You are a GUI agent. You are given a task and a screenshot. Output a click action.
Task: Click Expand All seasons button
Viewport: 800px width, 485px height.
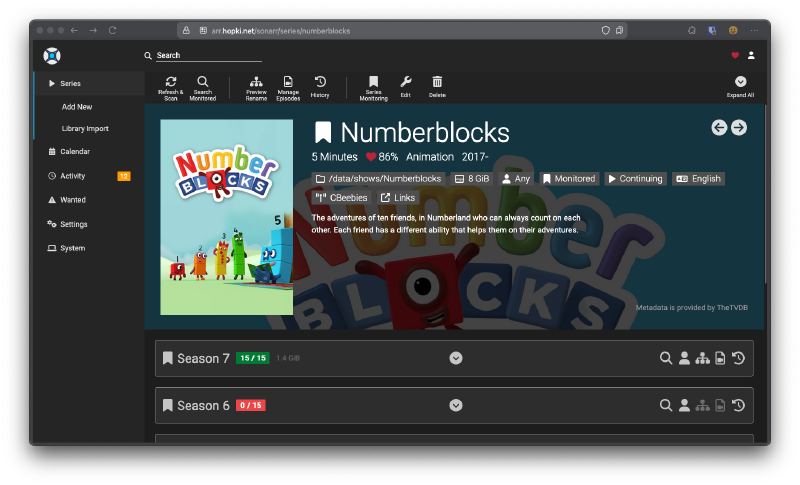pyautogui.click(x=740, y=86)
